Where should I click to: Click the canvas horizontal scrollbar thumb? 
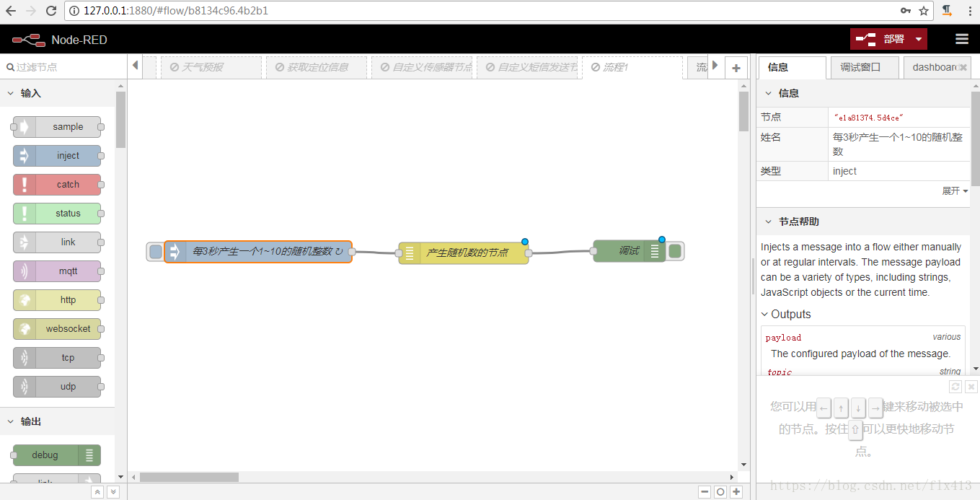[x=189, y=477]
